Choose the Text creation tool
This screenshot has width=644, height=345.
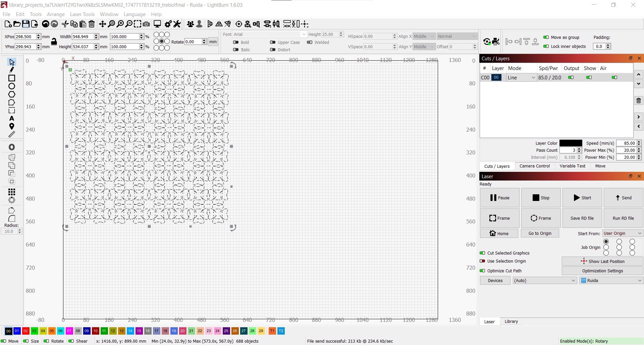[12, 118]
